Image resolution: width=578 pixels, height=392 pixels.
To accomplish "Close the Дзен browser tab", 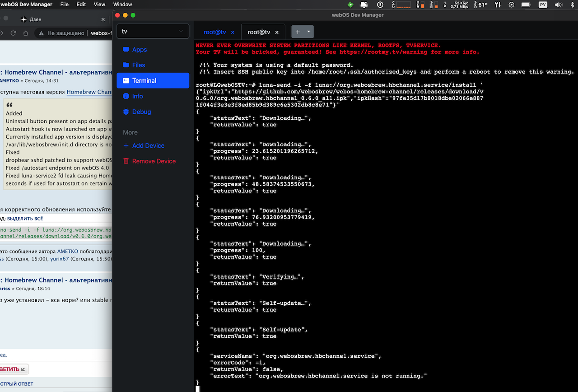I will 103,19.
